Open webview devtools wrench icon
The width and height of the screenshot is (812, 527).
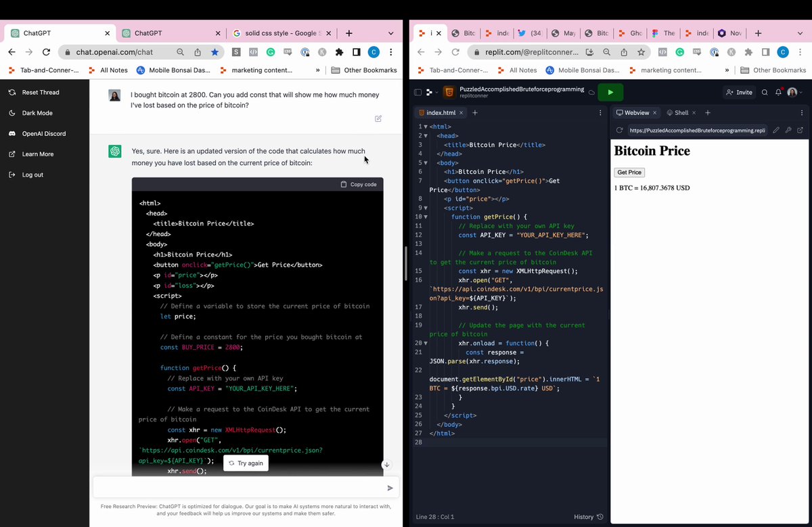coord(788,130)
